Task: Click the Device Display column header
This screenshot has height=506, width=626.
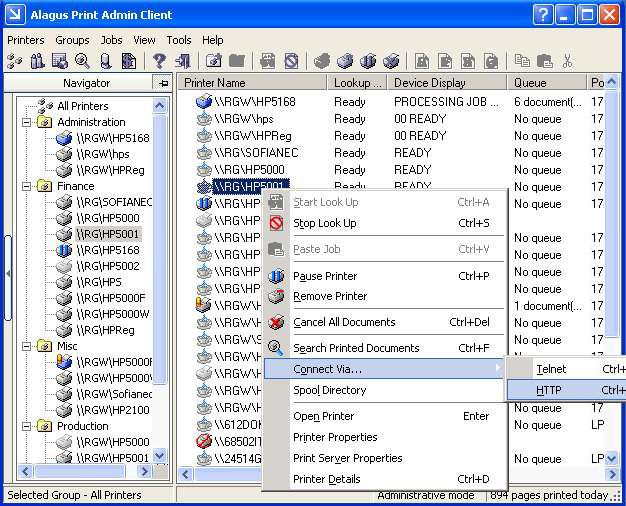Action: click(447, 83)
